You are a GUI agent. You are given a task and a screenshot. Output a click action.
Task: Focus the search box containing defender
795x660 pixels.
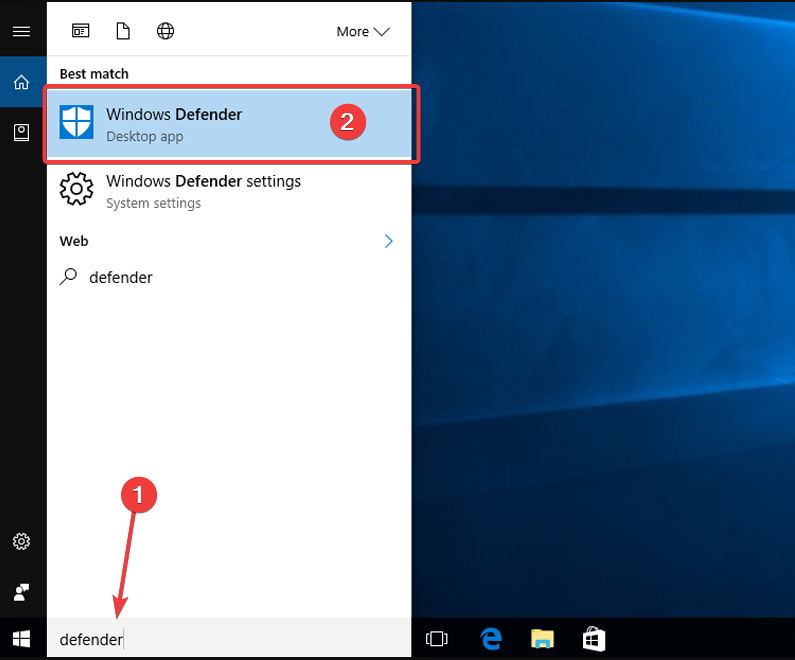click(x=229, y=639)
